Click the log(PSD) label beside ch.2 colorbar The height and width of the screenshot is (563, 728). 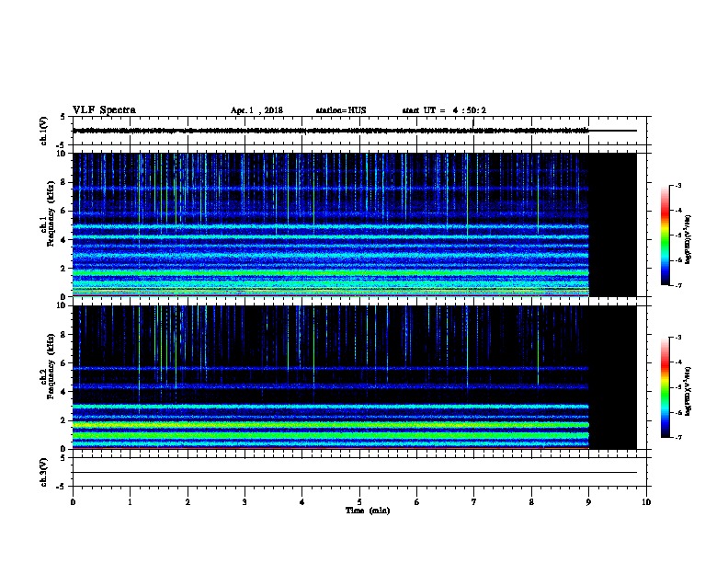(688, 391)
